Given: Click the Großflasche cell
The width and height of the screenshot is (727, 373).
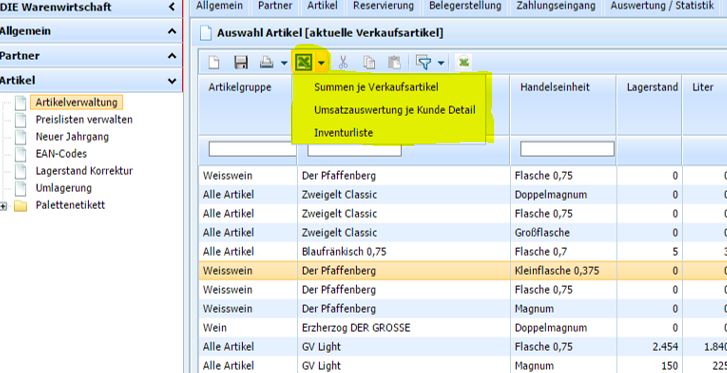Looking at the screenshot, I should point(563,232).
